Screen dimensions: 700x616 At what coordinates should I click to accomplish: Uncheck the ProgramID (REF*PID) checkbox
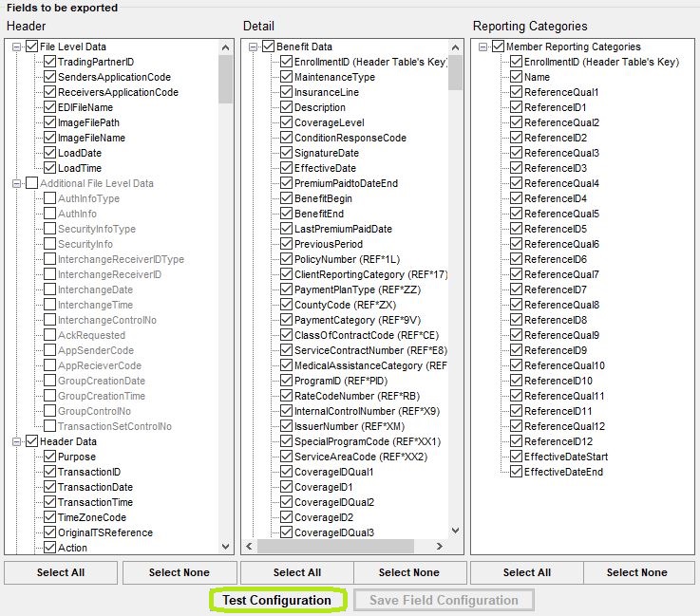point(287,381)
